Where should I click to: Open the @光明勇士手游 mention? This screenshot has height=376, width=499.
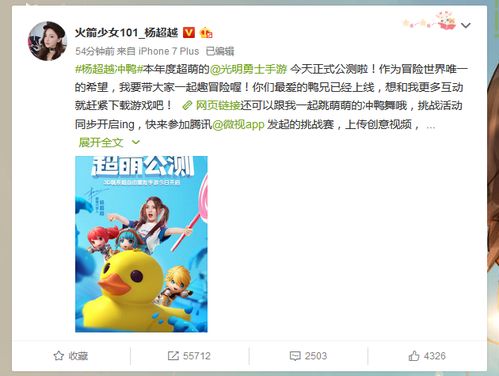[248, 69]
